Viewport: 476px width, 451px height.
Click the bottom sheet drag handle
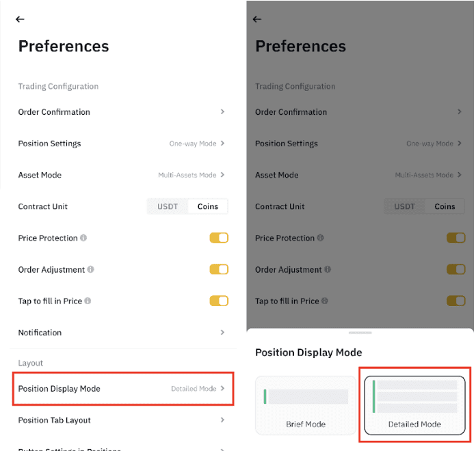pos(360,333)
